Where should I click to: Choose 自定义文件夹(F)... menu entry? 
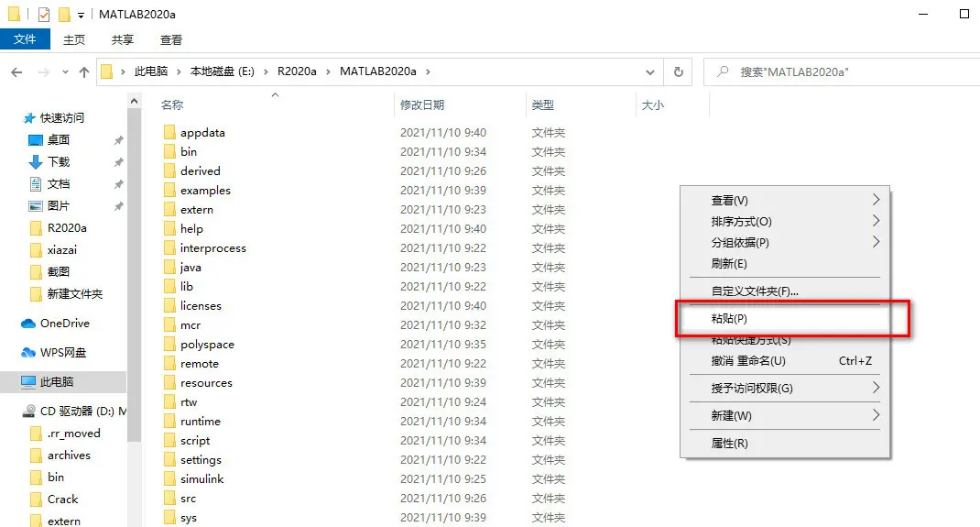coord(784,291)
